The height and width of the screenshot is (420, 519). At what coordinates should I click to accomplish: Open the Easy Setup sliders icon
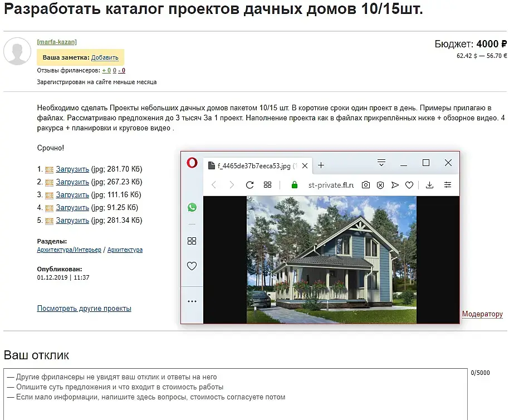(448, 185)
